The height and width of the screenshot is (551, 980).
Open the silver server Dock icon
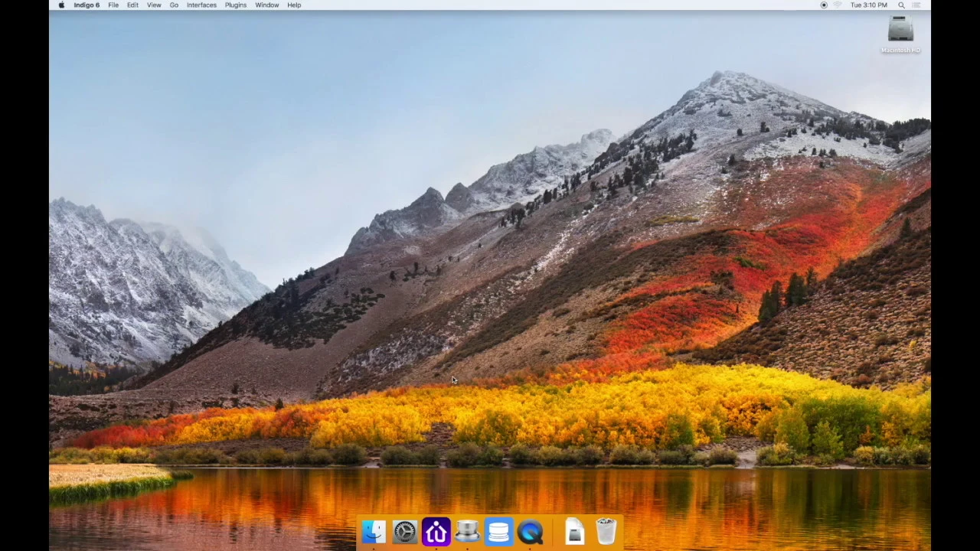coord(467,531)
